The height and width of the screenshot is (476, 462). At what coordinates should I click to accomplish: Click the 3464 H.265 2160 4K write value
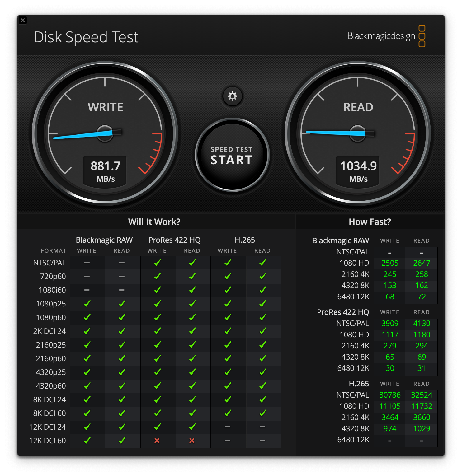coord(390,418)
